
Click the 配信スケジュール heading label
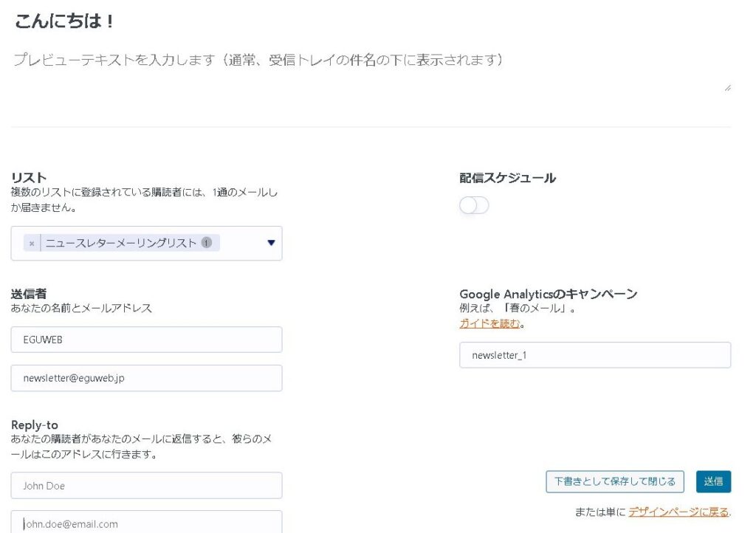tap(507, 178)
